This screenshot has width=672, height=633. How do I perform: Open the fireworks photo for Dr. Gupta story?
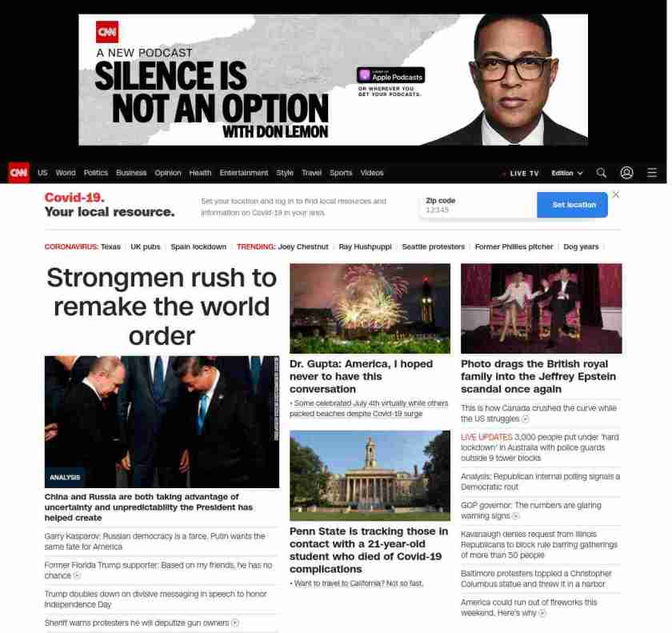370,308
